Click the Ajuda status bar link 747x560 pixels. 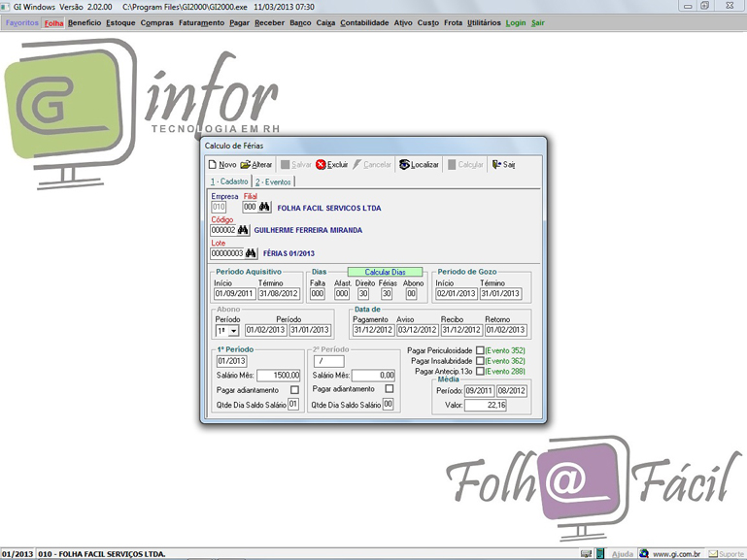point(623,554)
